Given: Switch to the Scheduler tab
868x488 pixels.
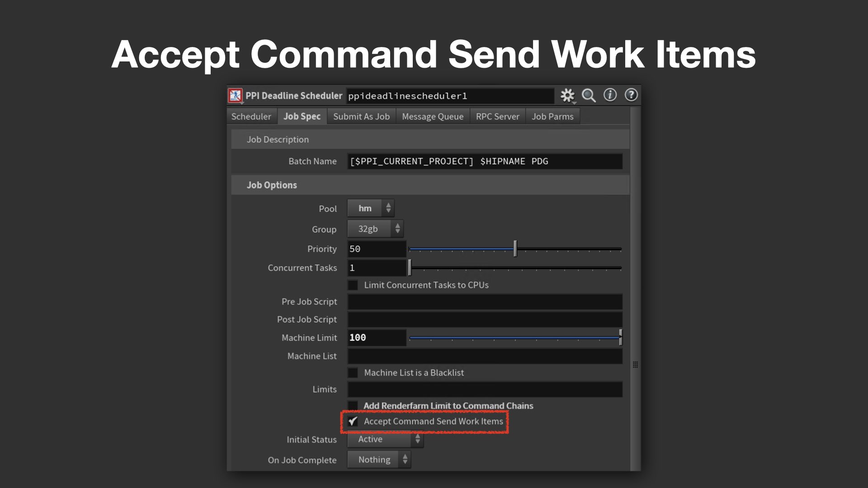Looking at the screenshot, I should click(251, 117).
